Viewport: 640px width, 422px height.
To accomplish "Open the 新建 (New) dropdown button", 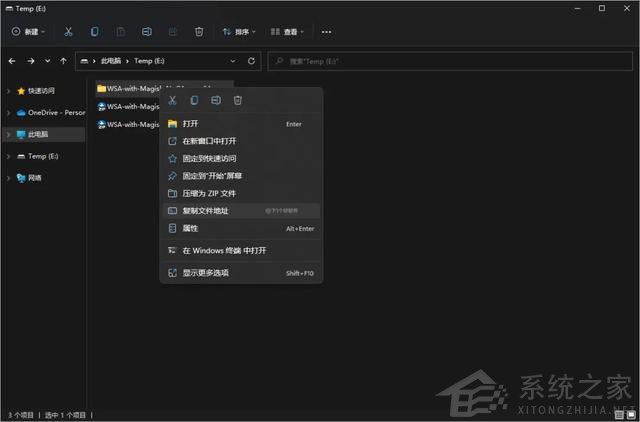I will pos(28,32).
